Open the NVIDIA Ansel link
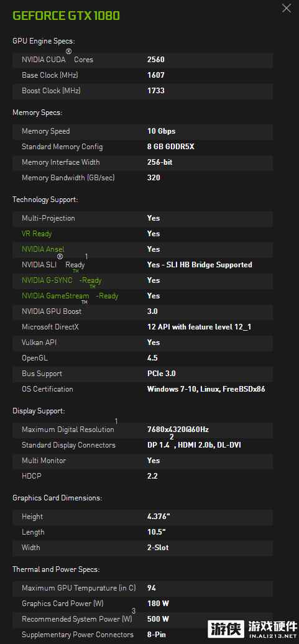The height and width of the screenshot is (644, 299). 43,249
